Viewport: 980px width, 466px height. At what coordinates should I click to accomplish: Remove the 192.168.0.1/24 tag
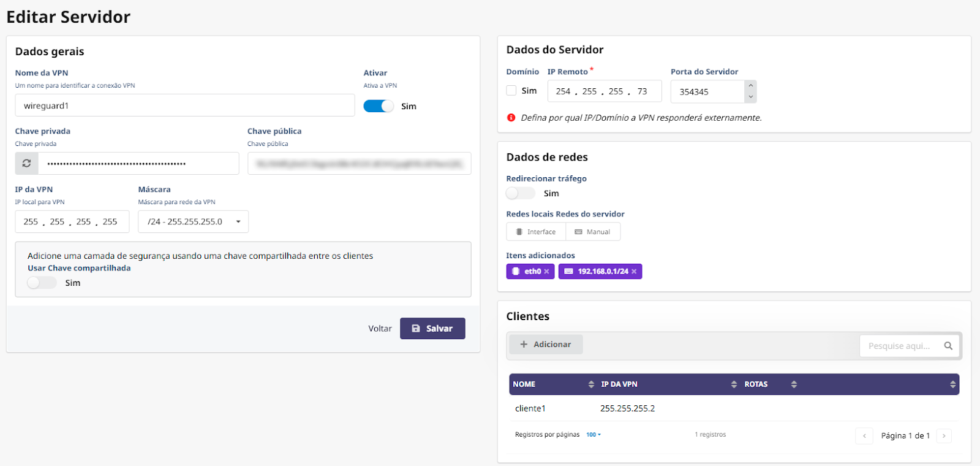634,272
